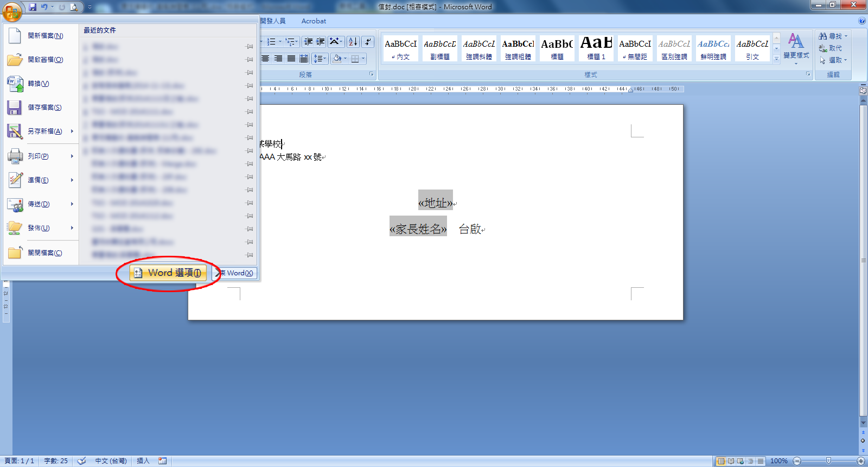This screenshot has height=467, width=868.
Task: Switch to Outline view
Action: click(x=751, y=461)
